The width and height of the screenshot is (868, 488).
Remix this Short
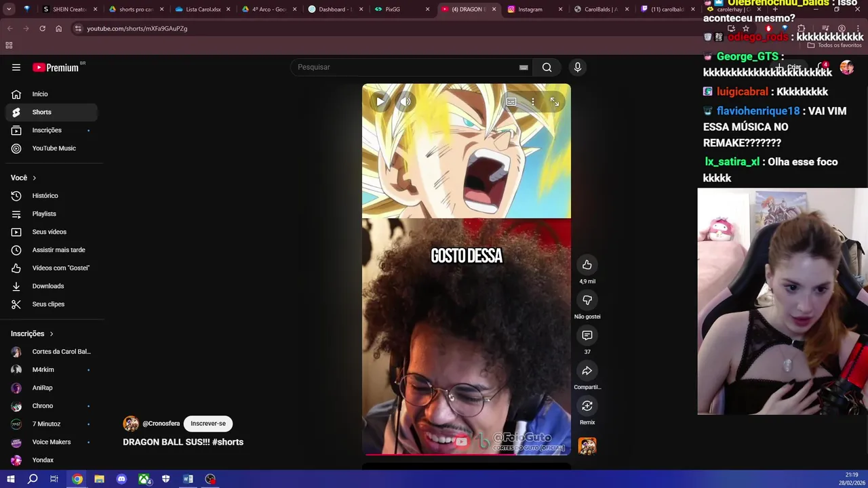coord(587,406)
